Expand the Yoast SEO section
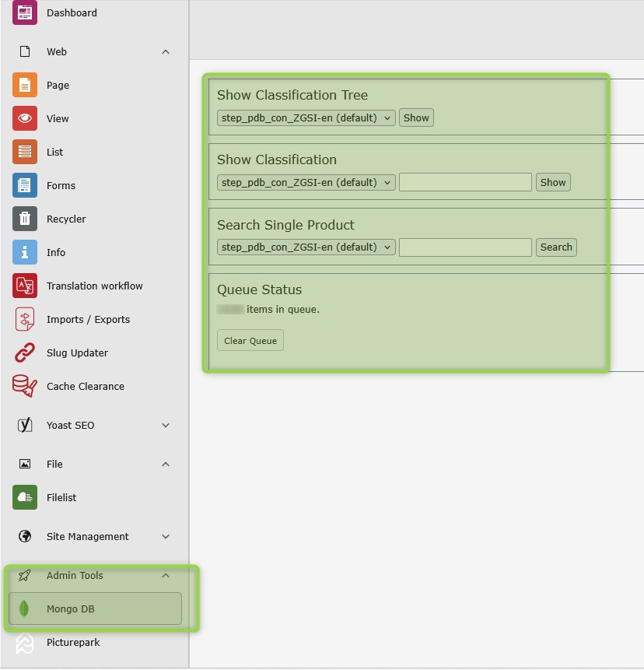644x670 pixels. (x=166, y=426)
